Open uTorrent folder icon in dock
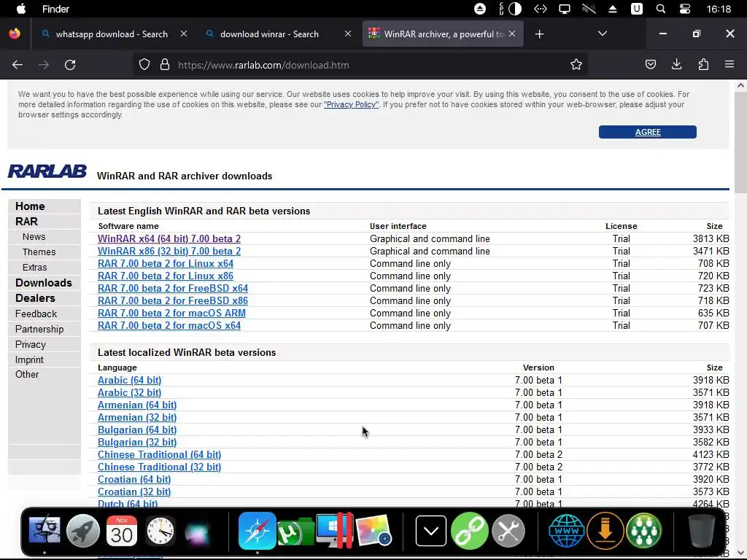The image size is (747, 560). 296,532
